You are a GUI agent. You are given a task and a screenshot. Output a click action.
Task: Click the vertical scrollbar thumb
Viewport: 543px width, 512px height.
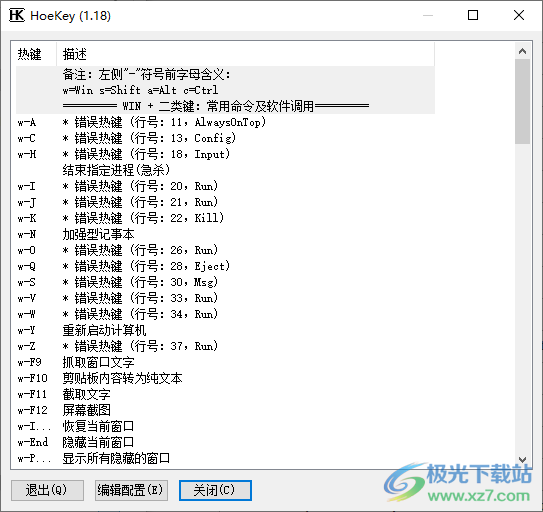522,101
